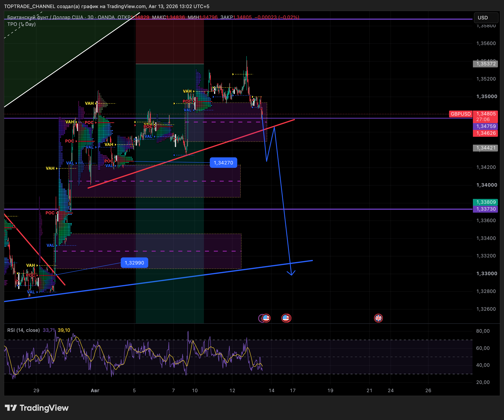The width and height of the screenshot is (504, 420).
Task: Click date label 14 on the time axis
Action: 271,391
